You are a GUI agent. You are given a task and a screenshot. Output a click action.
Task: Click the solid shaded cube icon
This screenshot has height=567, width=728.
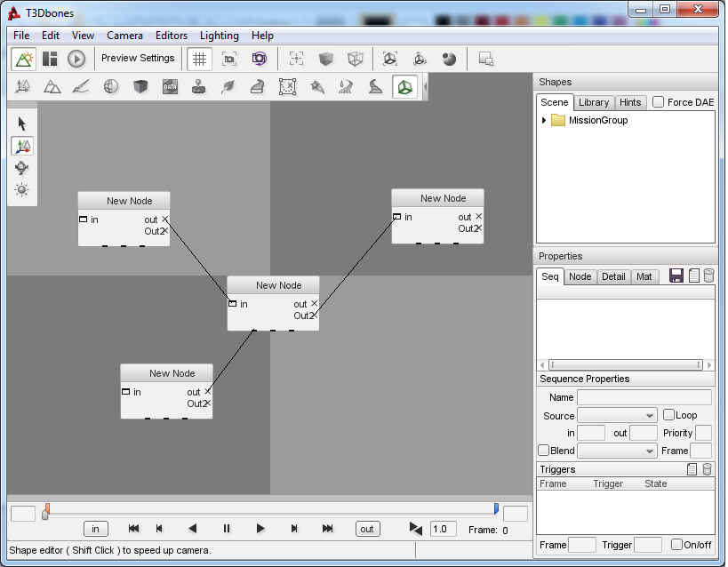(x=326, y=59)
